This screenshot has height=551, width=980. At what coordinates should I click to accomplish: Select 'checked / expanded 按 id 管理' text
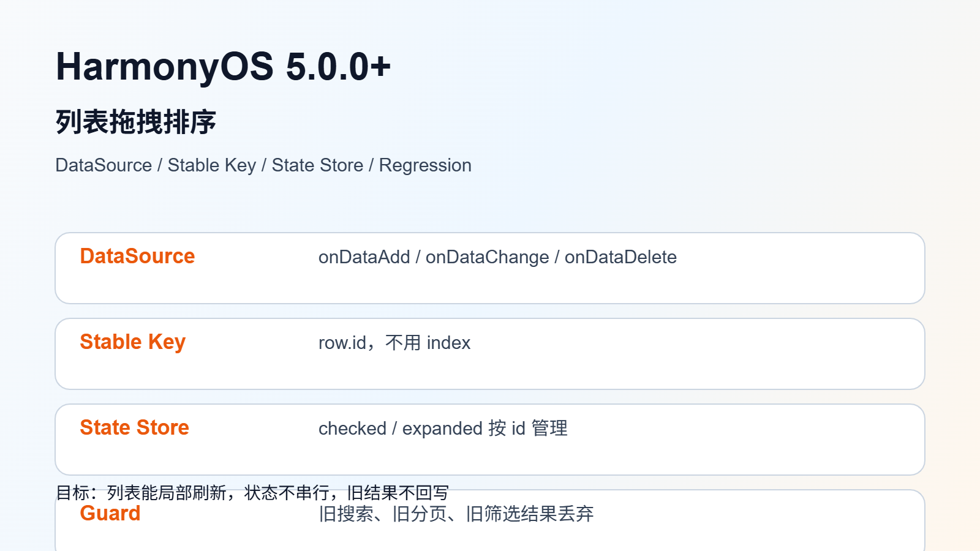point(443,429)
